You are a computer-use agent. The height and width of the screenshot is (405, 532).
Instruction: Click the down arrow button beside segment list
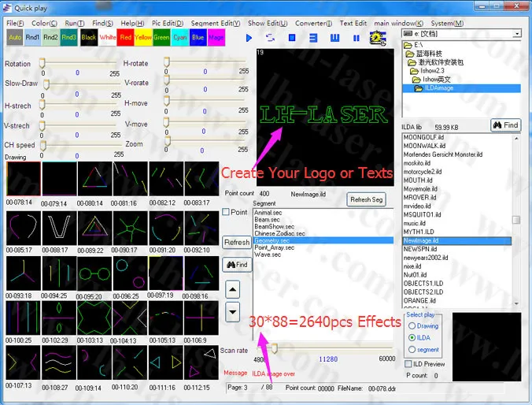(x=233, y=312)
